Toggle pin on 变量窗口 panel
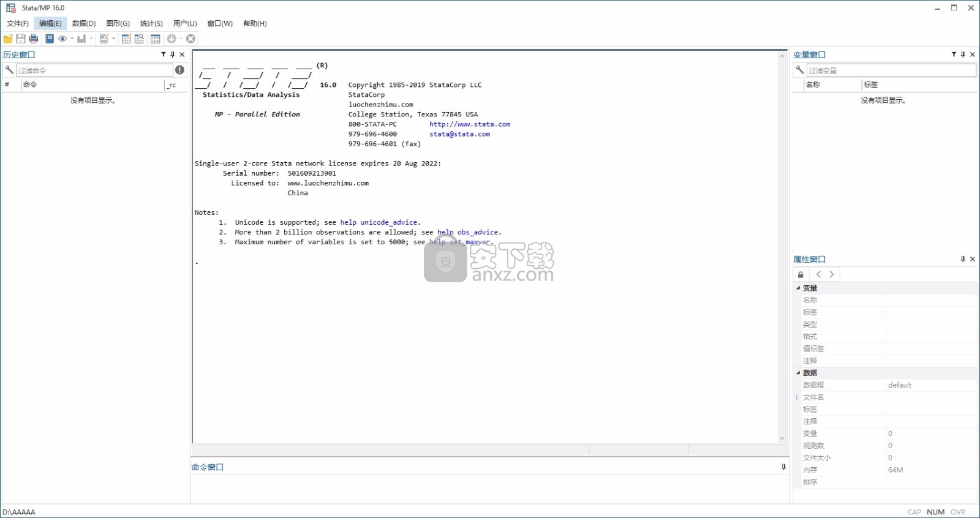The width and height of the screenshot is (980, 518). coord(963,54)
